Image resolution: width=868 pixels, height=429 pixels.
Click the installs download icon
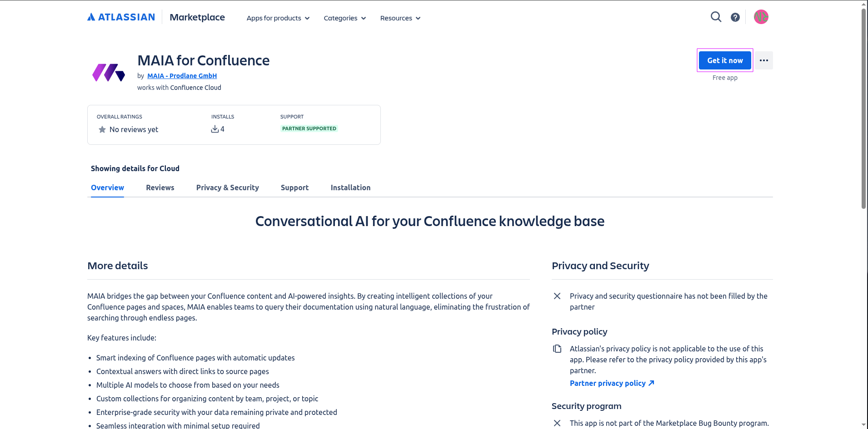click(215, 129)
